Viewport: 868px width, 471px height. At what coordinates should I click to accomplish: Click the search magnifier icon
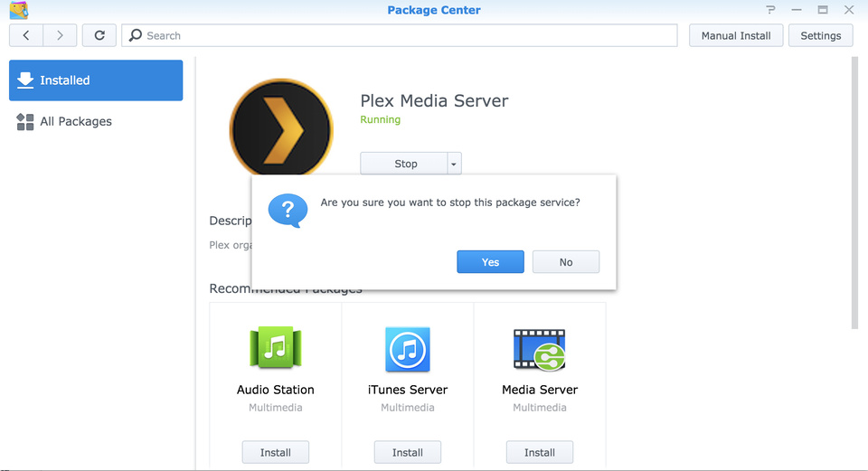pos(135,35)
